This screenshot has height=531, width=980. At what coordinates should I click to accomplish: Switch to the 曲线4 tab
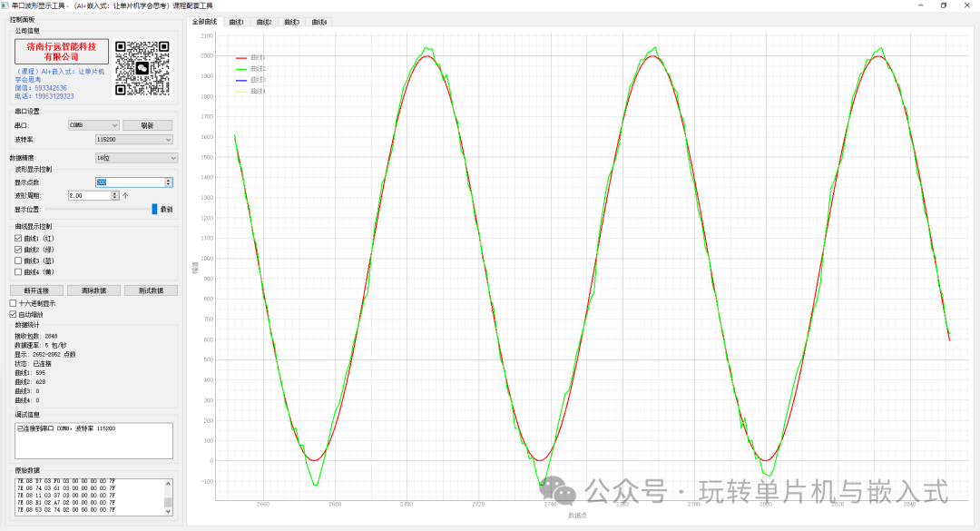[318, 22]
